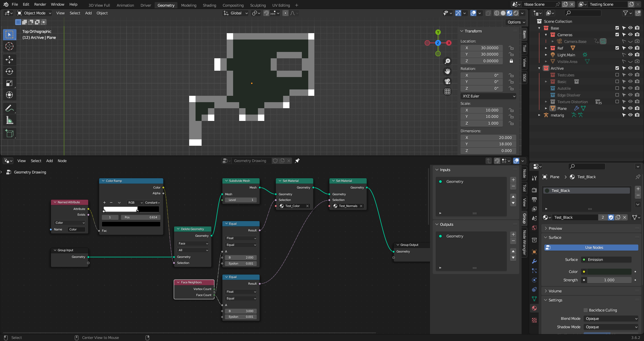Select the Move tool
Image resolution: width=644 pixels, height=341 pixels.
coord(9,60)
